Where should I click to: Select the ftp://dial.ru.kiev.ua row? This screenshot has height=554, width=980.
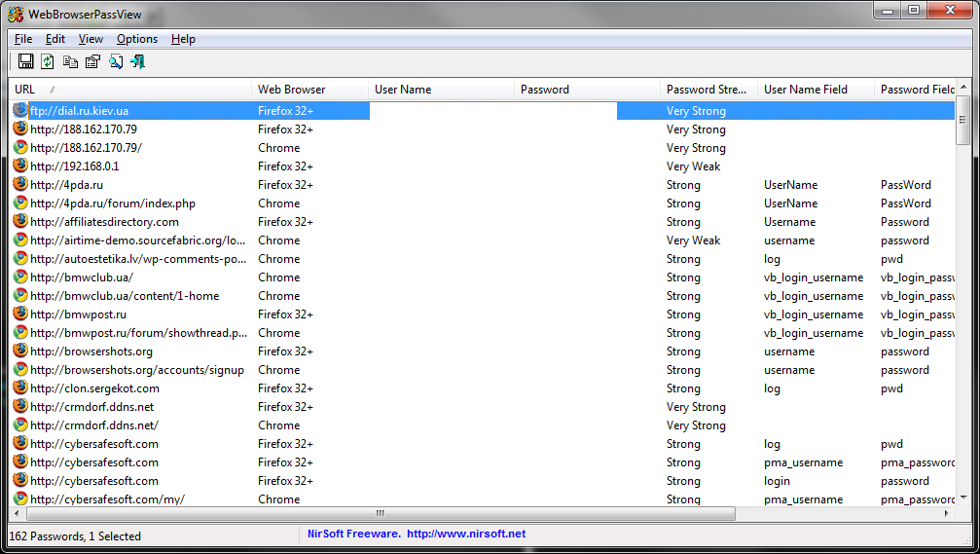(x=483, y=111)
